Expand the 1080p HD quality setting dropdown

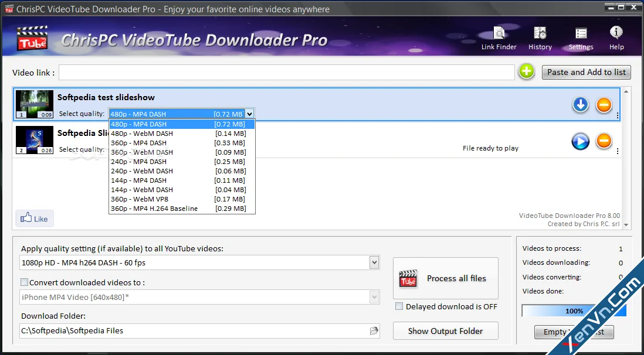pos(374,262)
